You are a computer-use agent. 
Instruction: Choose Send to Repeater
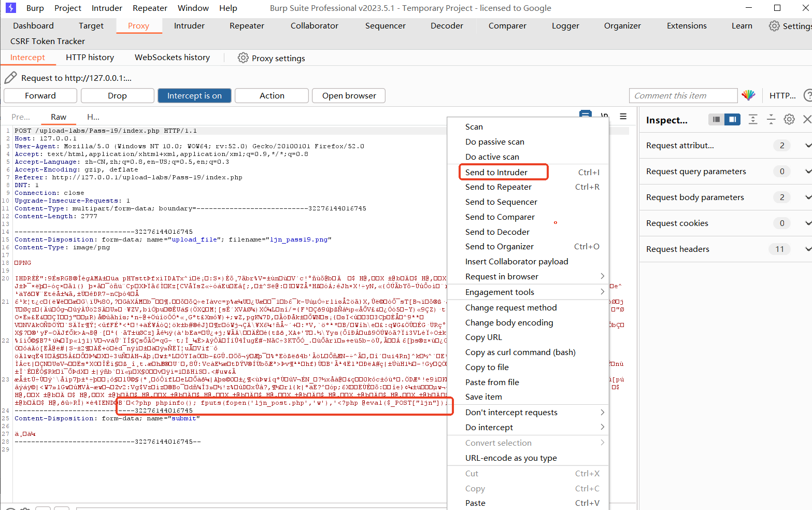pos(528,187)
